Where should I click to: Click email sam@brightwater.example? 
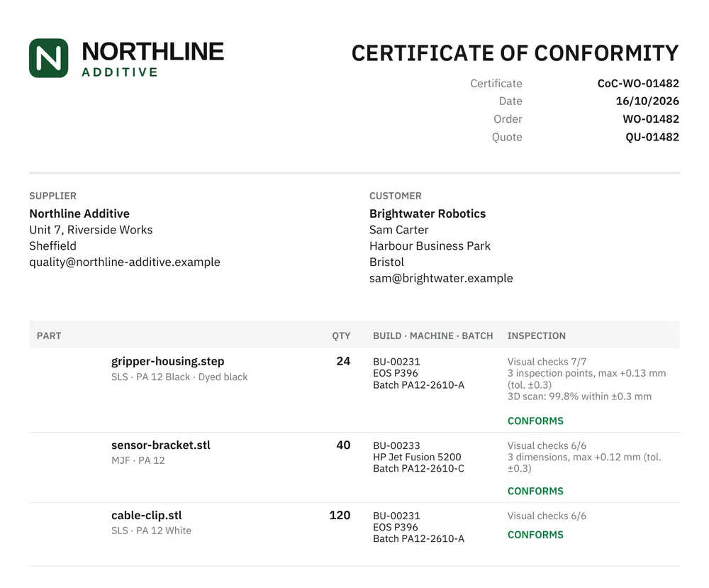441,278
